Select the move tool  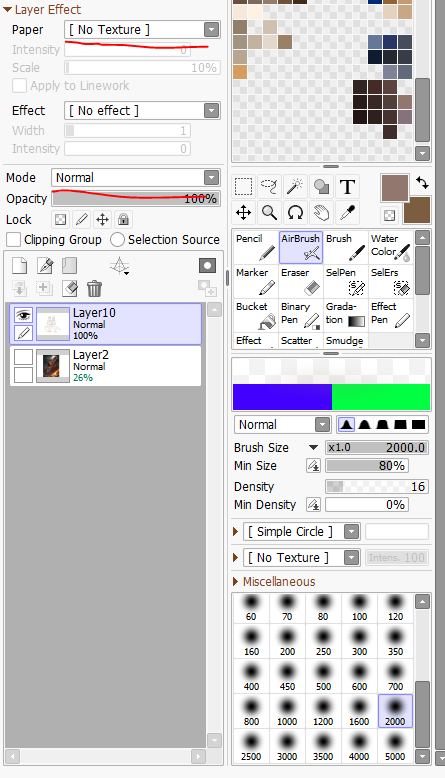[x=244, y=213]
